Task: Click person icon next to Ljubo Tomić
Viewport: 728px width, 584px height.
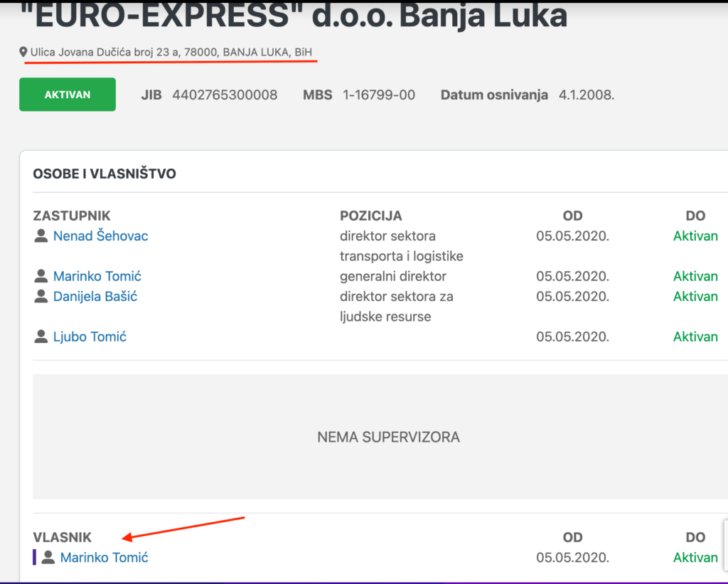Action: (x=41, y=336)
